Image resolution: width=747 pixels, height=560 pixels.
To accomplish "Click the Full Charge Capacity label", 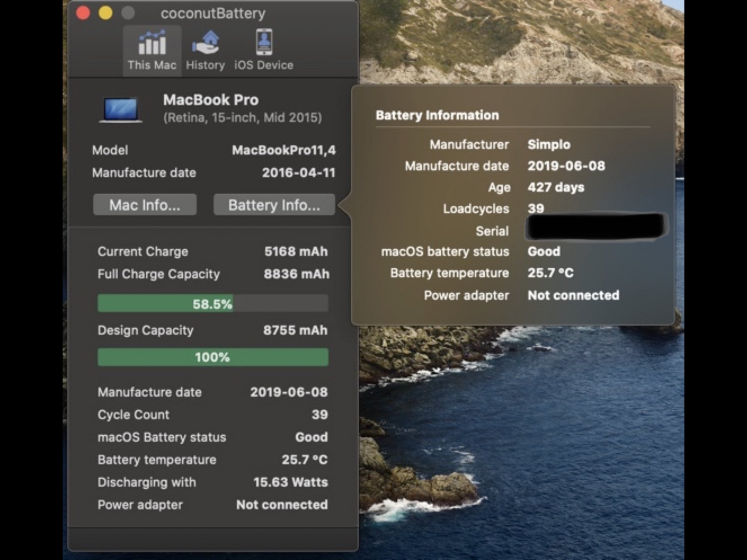I will tap(159, 274).
